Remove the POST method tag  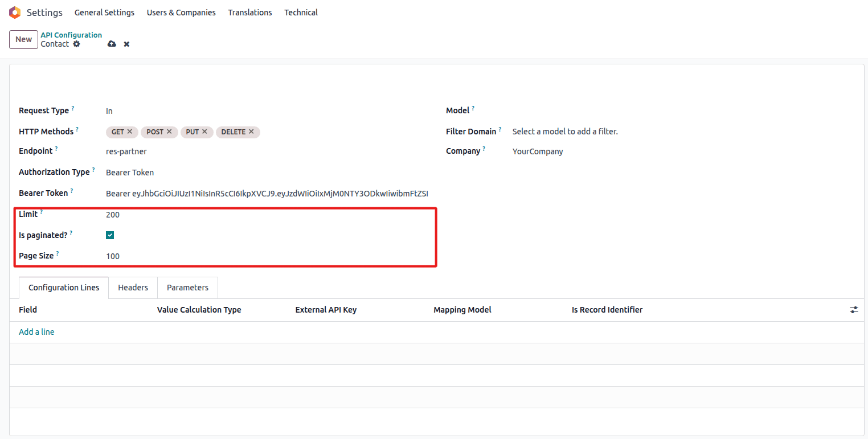coord(169,132)
